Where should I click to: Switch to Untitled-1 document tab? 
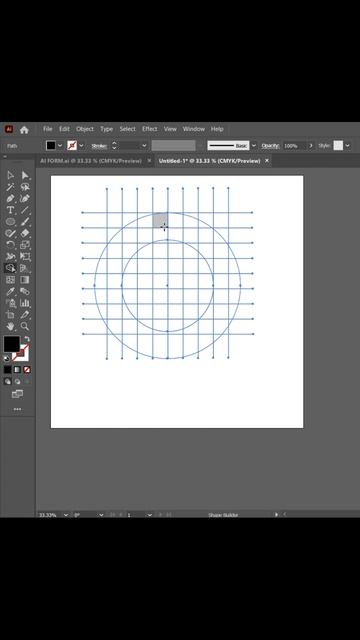(209, 161)
